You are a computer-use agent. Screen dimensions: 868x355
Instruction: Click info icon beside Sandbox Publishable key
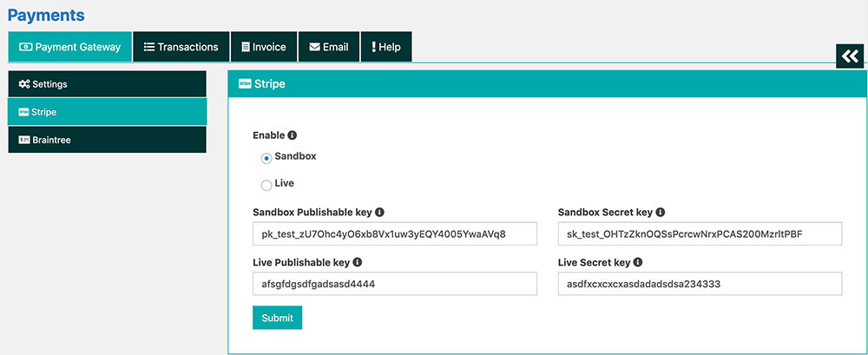(380, 212)
